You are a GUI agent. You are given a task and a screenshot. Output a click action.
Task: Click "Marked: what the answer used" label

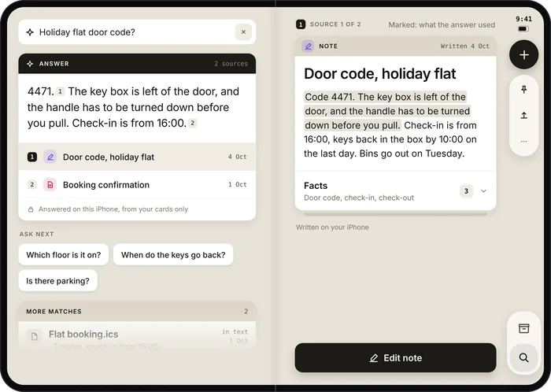pos(442,25)
